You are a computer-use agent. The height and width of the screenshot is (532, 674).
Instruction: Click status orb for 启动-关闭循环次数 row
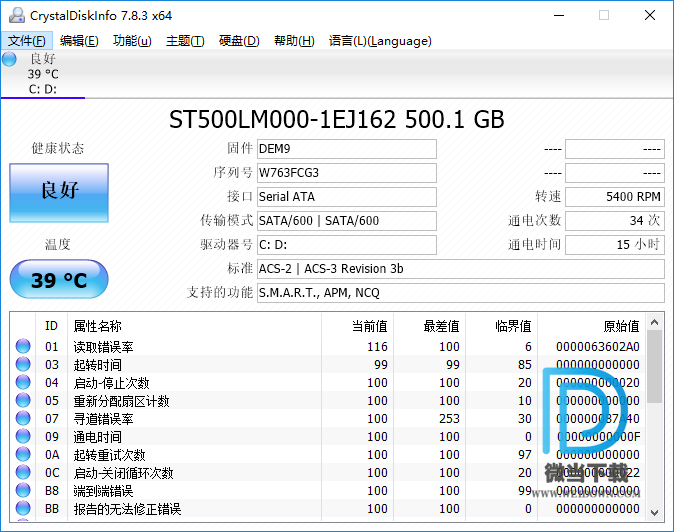coord(23,472)
